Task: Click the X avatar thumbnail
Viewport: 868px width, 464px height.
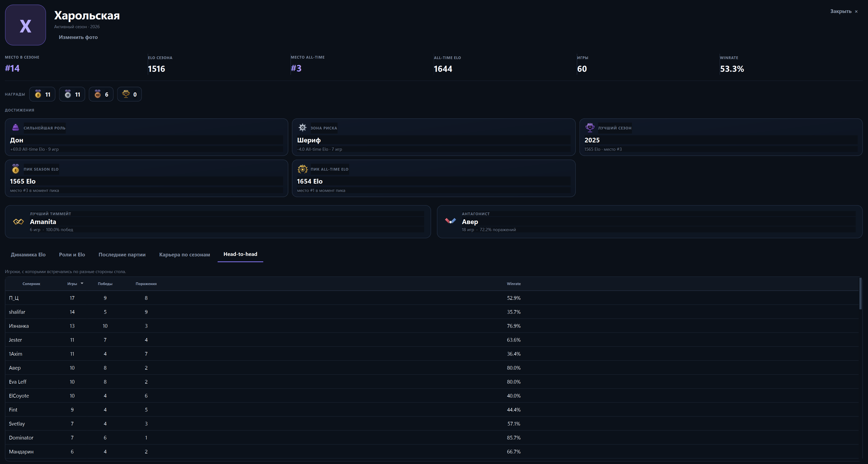Action: click(26, 25)
